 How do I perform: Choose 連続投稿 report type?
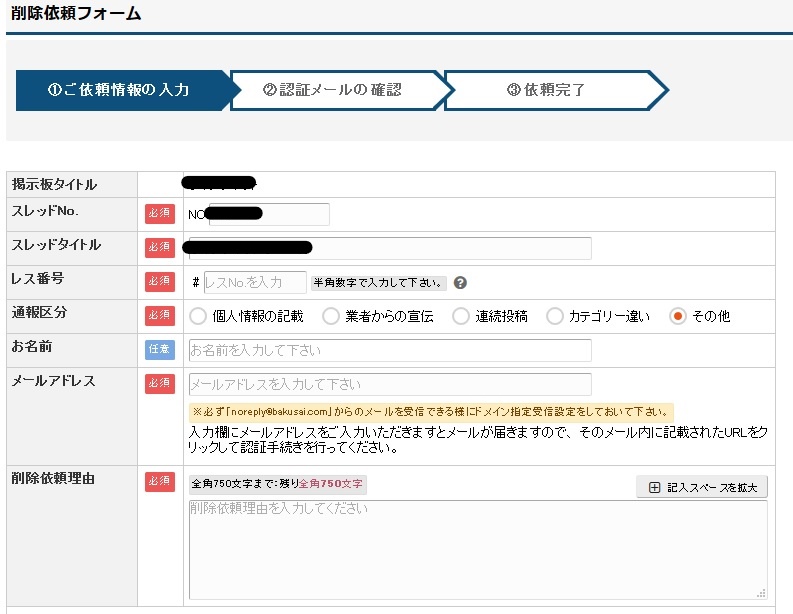click(x=461, y=317)
